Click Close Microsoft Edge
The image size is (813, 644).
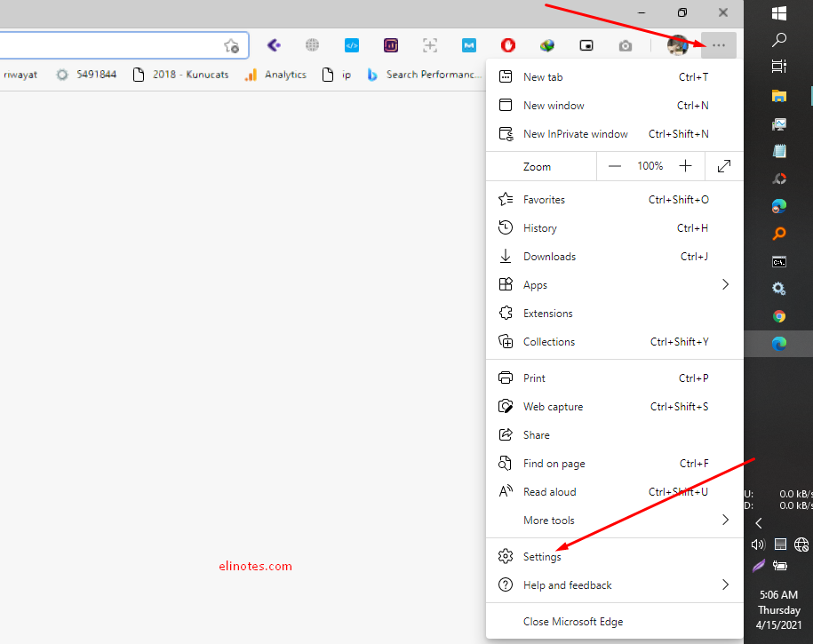pyautogui.click(x=572, y=621)
